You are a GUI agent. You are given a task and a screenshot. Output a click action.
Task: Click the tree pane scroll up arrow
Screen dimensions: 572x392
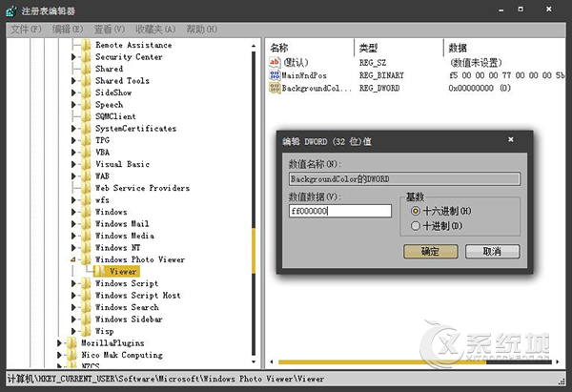click(254, 46)
